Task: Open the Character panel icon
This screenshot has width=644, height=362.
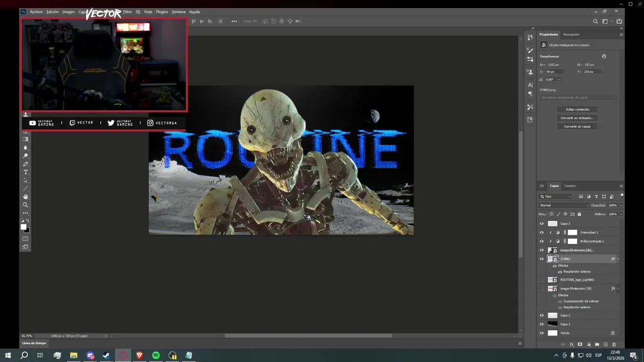Action: (530, 85)
